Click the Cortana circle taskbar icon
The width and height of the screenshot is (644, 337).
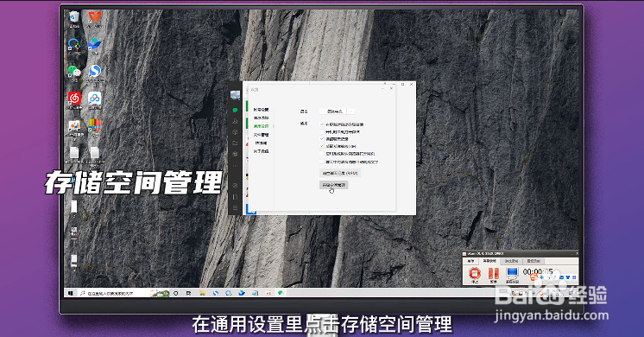[x=176, y=293]
